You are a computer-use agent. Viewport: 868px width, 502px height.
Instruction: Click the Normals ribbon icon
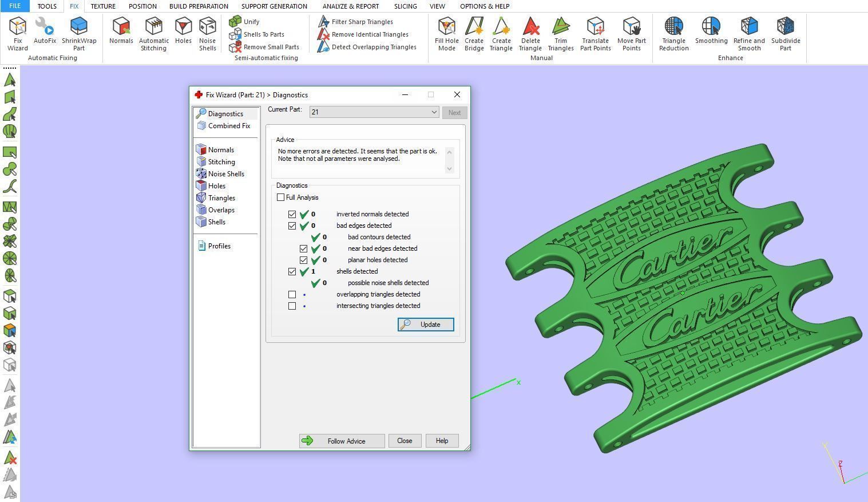121,30
